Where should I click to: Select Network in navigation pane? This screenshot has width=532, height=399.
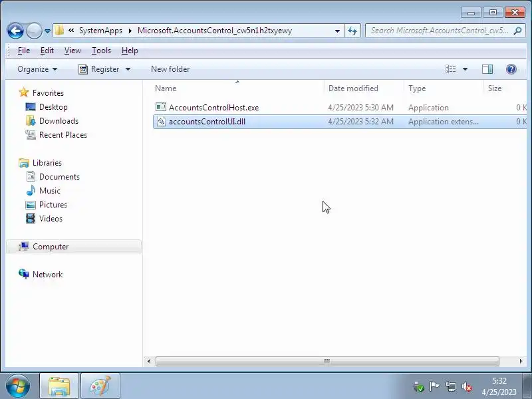(x=47, y=275)
